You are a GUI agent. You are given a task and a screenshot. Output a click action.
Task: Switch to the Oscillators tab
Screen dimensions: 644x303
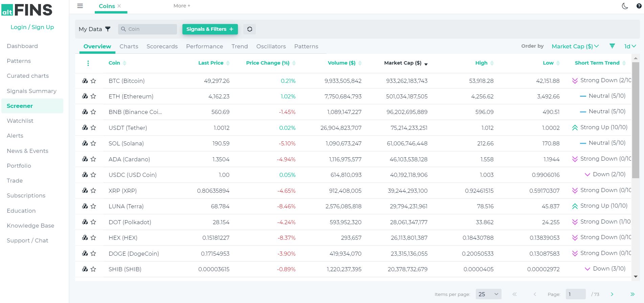click(x=271, y=46)
